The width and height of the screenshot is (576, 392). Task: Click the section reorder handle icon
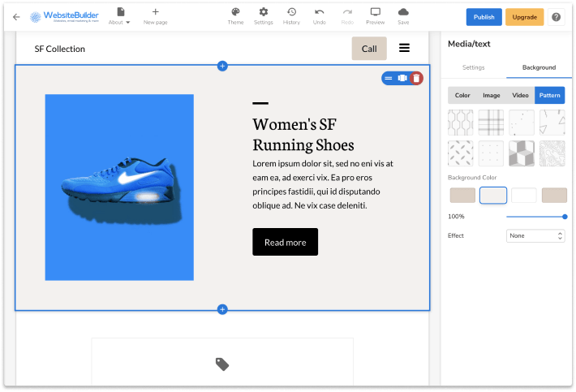pyautogui.click(x=389, y=78)
